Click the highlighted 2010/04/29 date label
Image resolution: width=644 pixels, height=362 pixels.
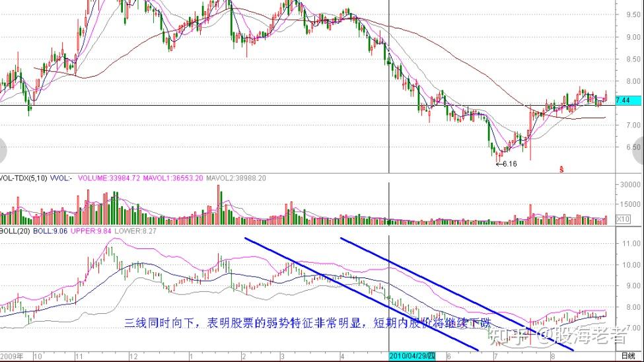click(x=412, y=356)
